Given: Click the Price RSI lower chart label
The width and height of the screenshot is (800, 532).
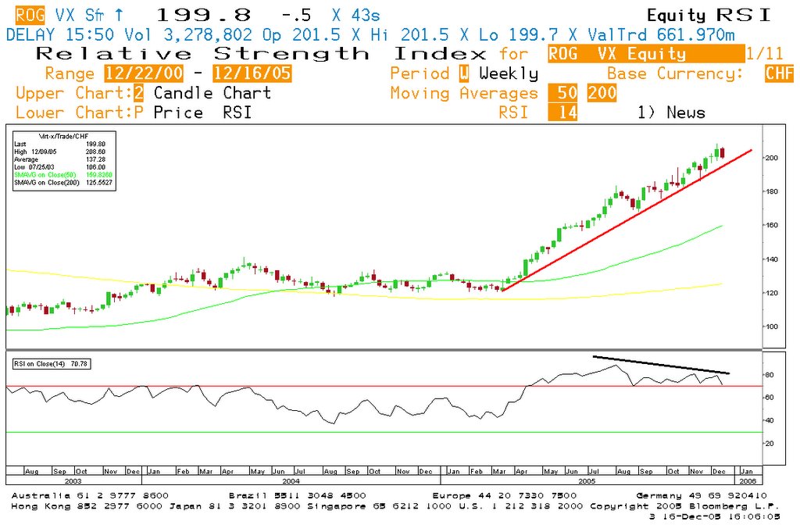Looking at the screenshot, I should (x=202, y=112).
